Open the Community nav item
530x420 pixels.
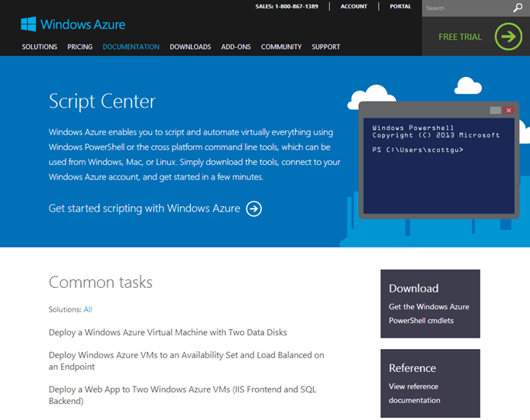click(281, 47)
